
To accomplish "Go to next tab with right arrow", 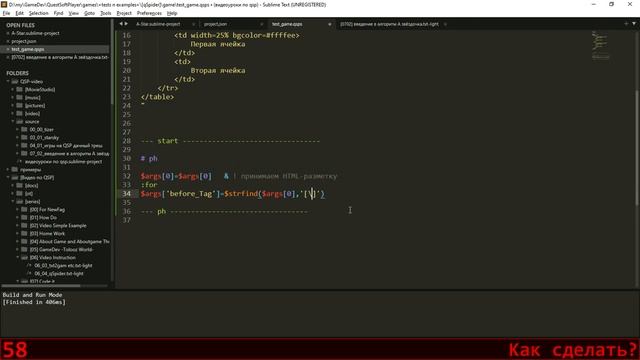I will tap(126, 24).
